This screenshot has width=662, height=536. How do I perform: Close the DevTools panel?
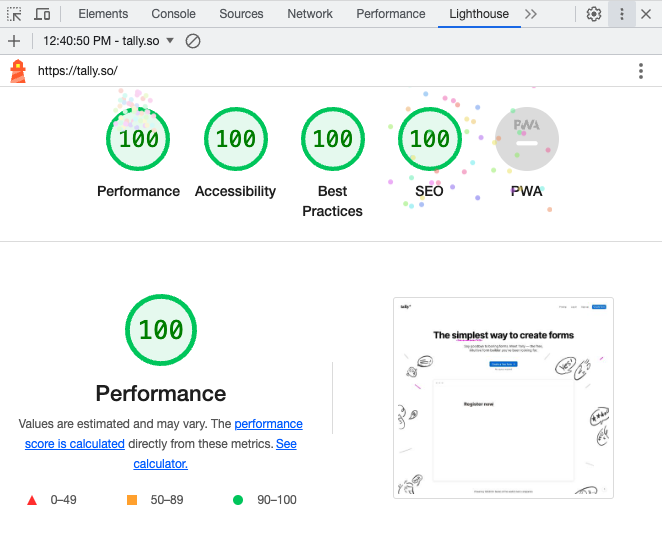[646, 14]
